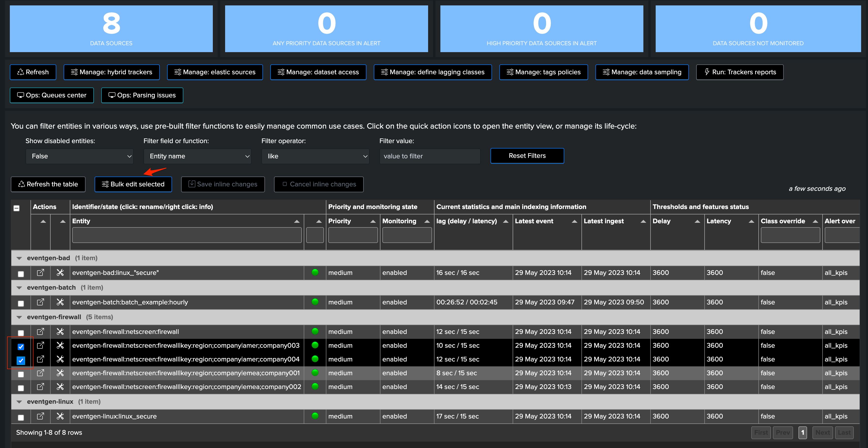This screenshot has height=448, width=868.
Task: Sort by the Delay column arrow
Action: tap(697, 222)
